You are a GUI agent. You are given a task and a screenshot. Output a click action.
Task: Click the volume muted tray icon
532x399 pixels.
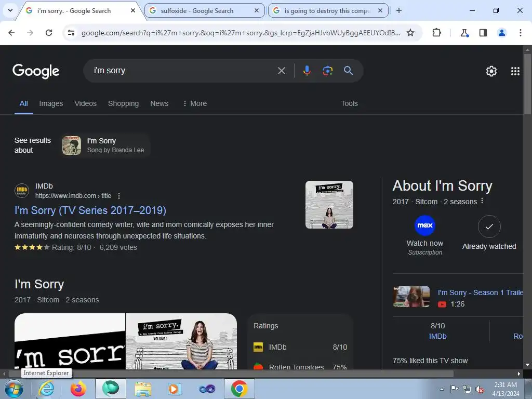click(x=480, y=390)
